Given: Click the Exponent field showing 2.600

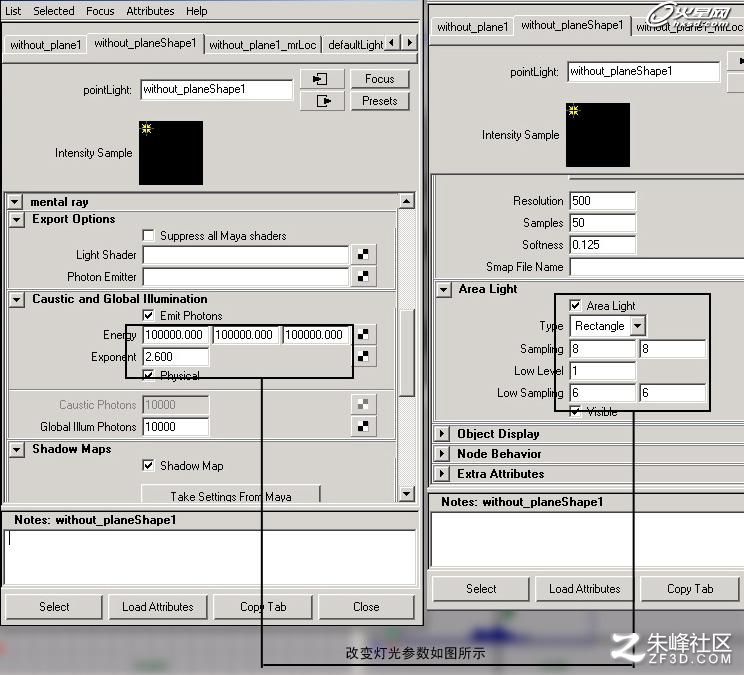Looking at the screenshot, I should coord(175,356).
